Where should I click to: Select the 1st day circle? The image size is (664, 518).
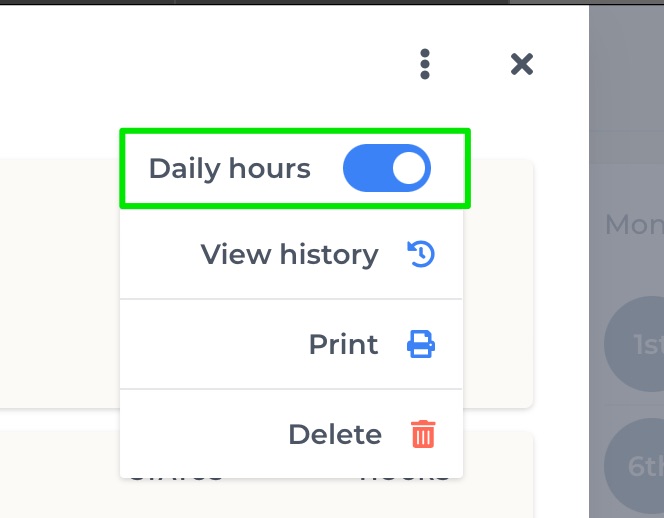[x=634, y=344]
